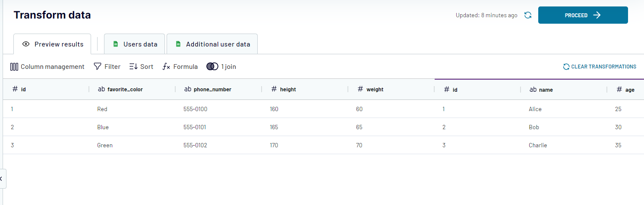Click the Google Sheets icon on Users data

point(116,44)
